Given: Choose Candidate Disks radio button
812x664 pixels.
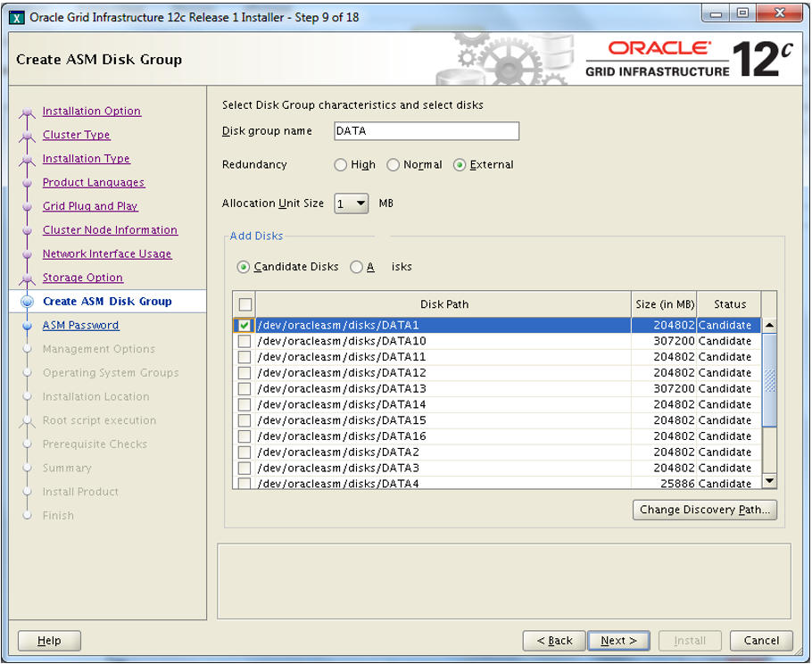Looking at the screenshot, I should click(243, 267).
